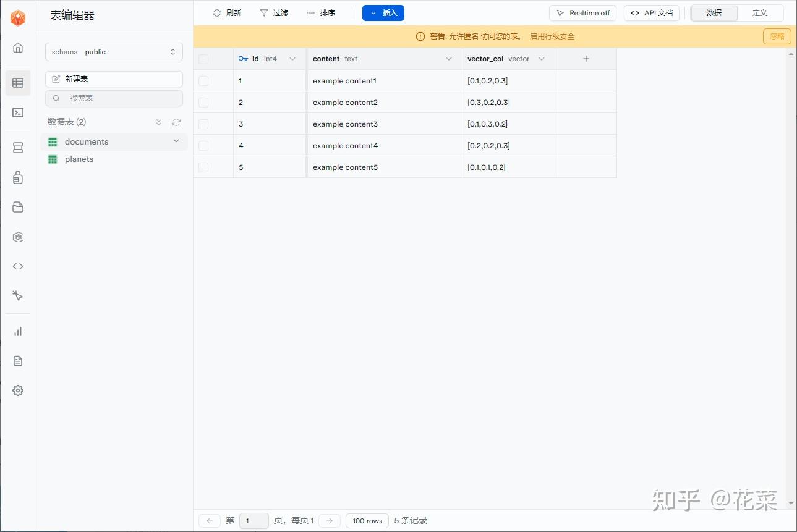Viewport: 797px width, 532px height.
Task: Open project Settings gear icon
Action: [x=18, y=390]
